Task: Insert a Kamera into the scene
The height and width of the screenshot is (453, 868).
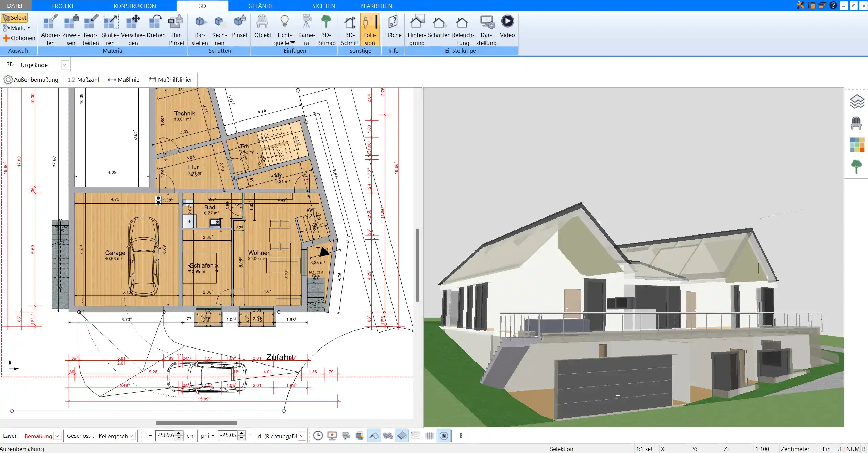Action: (x=306, y=30)
